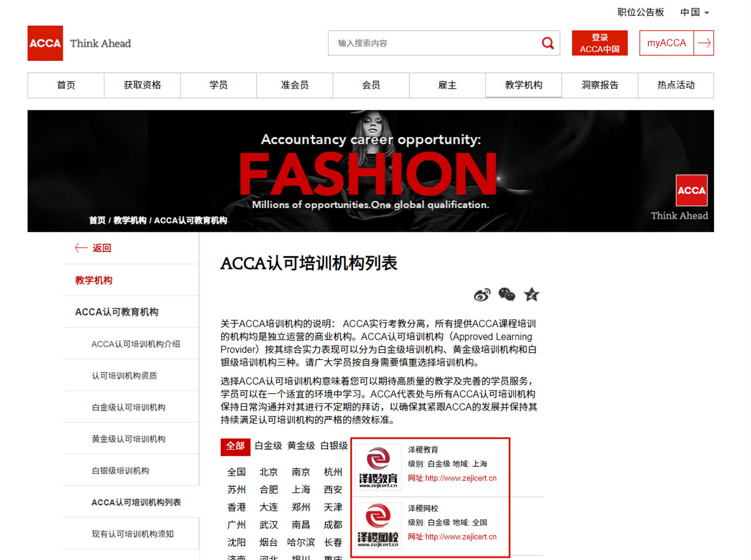Filter by city 香港
Viewport: 751px width, 560px height.
click(236, 507)
